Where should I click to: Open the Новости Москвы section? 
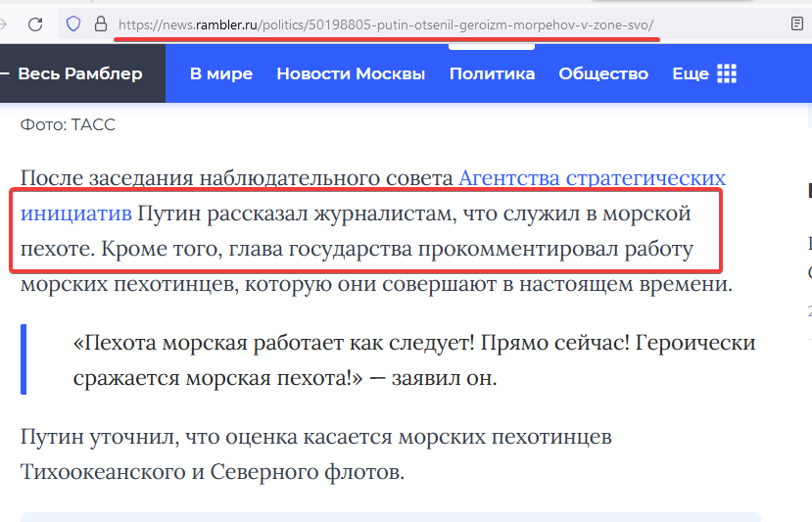pos(351,73)
